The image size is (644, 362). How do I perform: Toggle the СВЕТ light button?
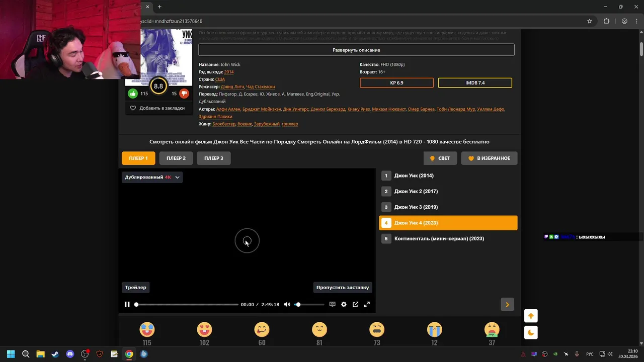440,158
